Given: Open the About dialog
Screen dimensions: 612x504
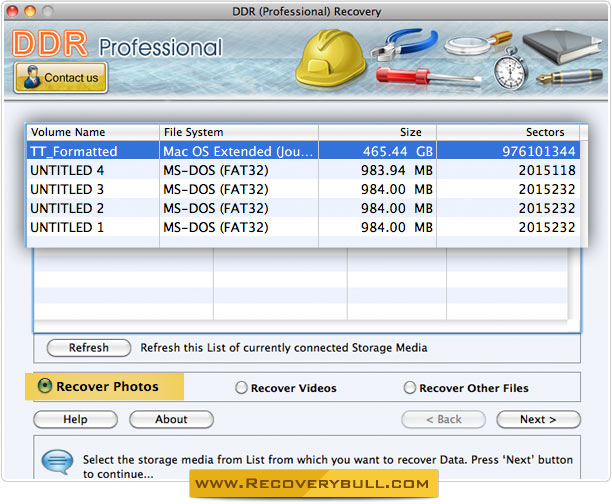Looking at the screenshot, I should [171, 419].
